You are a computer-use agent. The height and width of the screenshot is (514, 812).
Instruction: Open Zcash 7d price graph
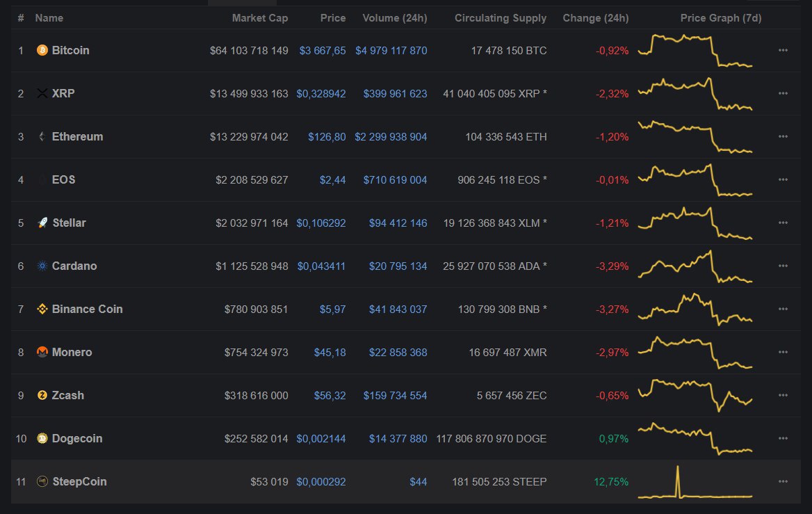pyautogui.click(x=695, y=395)
